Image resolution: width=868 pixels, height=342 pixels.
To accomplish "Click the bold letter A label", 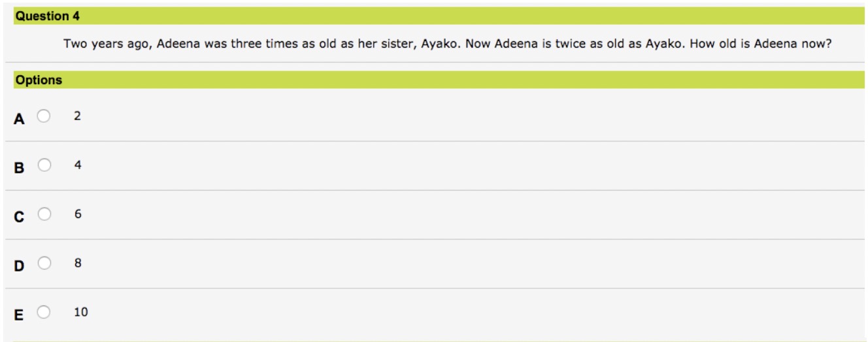I will pos(20,118).
